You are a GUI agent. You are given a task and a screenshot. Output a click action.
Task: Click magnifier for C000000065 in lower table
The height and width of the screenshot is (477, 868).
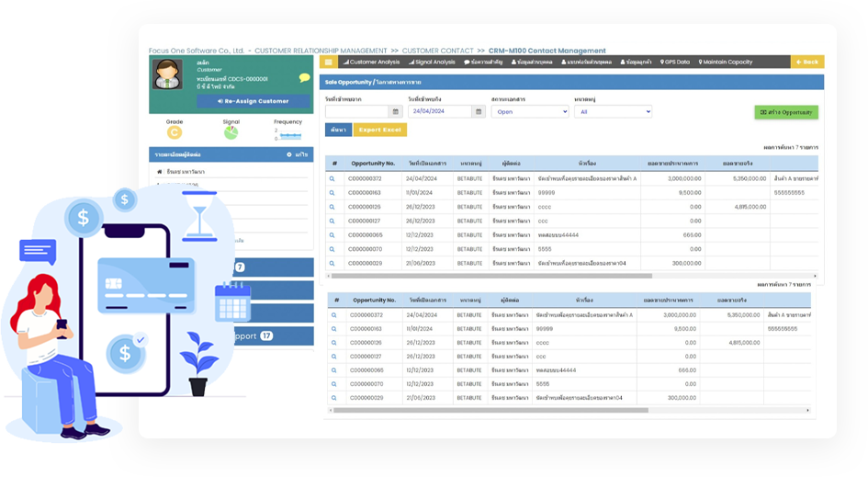[x=333, y=370]
